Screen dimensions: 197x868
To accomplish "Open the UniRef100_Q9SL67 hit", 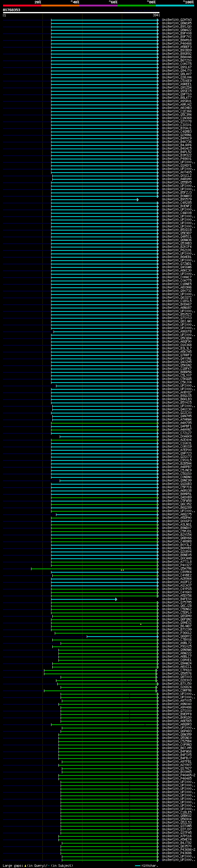I will (x=177, y=67).
